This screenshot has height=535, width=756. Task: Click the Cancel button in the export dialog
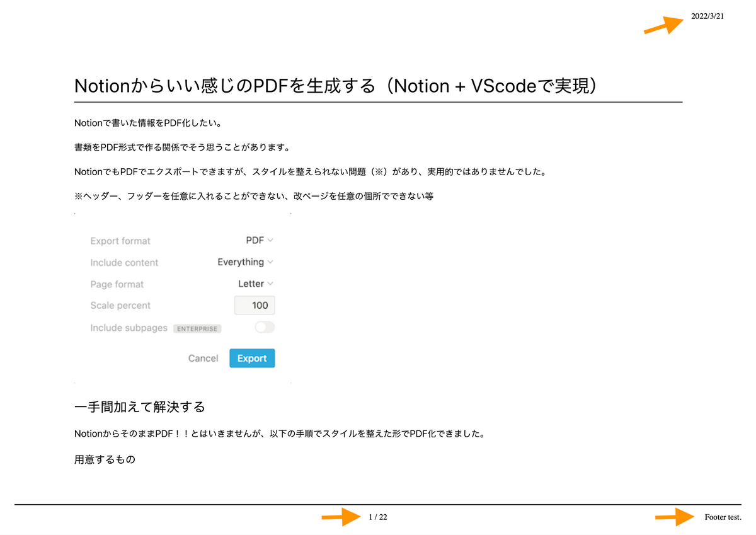tap(203, 358)
